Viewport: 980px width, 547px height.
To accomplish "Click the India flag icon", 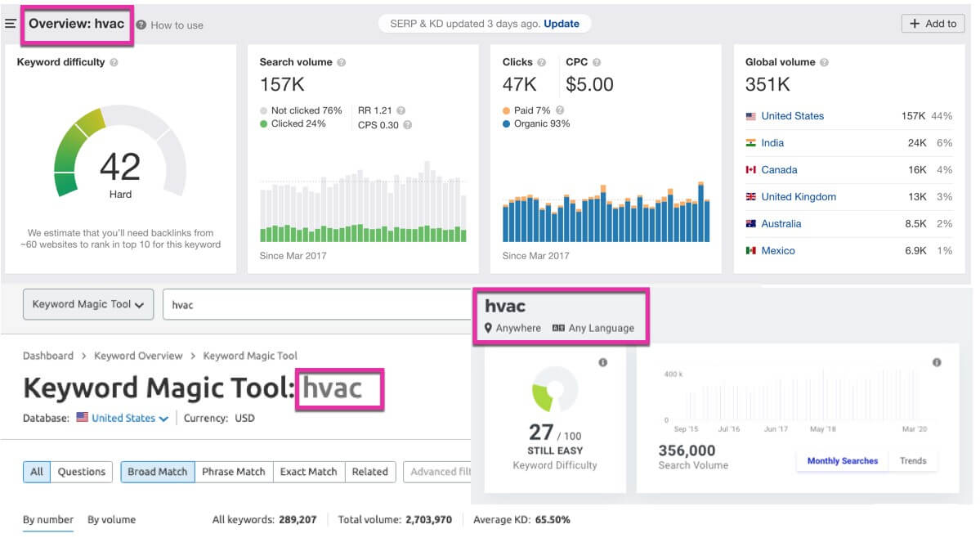I will pos(750,143).
